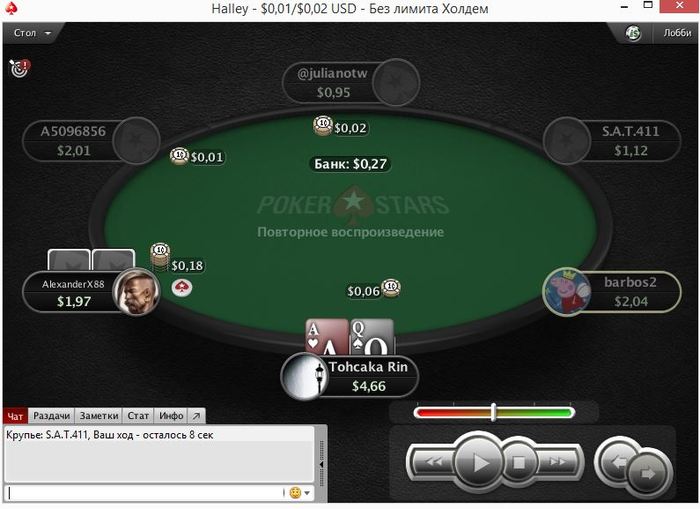This screenshot has height=509, width=700.
Task: Click the Лобби button
Action: 677,33
